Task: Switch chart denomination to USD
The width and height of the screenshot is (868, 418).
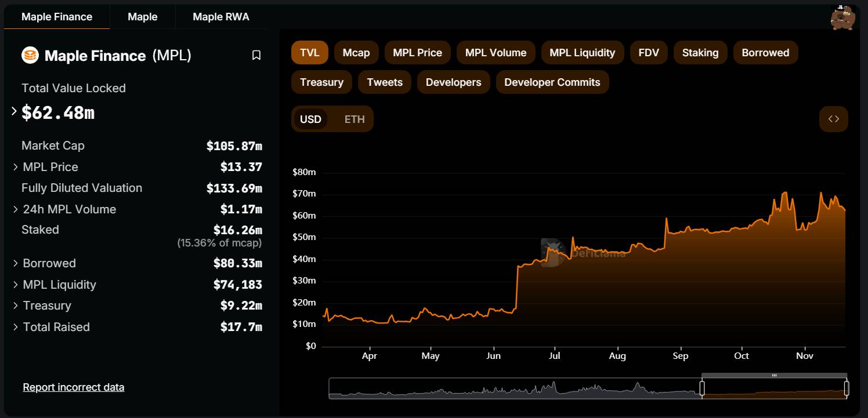Action: tap(310, 119)
